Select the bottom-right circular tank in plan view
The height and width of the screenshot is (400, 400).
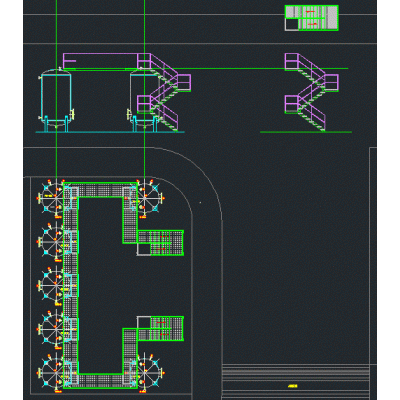[150, 371]
